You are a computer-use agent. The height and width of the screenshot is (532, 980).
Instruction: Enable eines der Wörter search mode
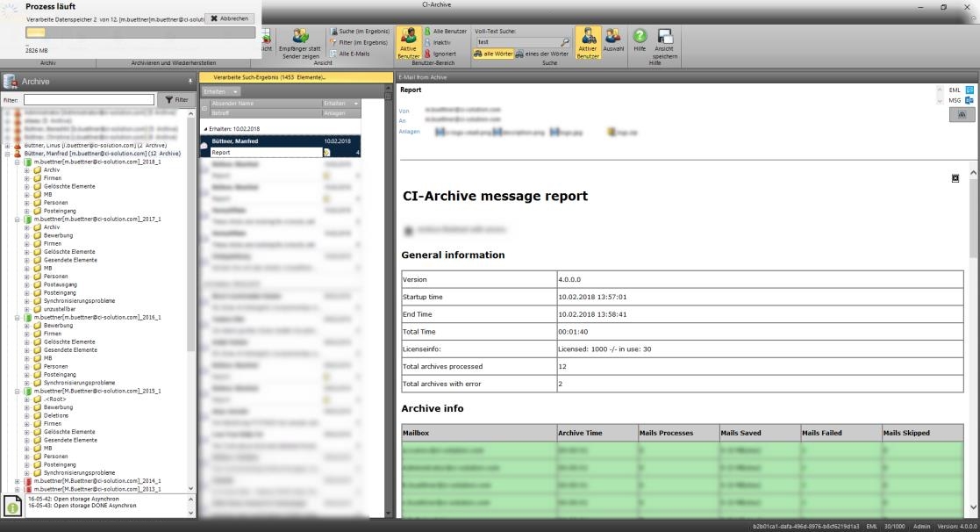click(542, 54)
